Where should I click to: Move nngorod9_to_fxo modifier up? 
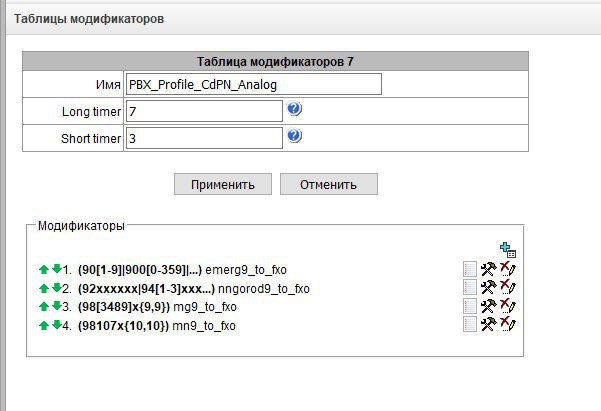[x=44, y=288]
